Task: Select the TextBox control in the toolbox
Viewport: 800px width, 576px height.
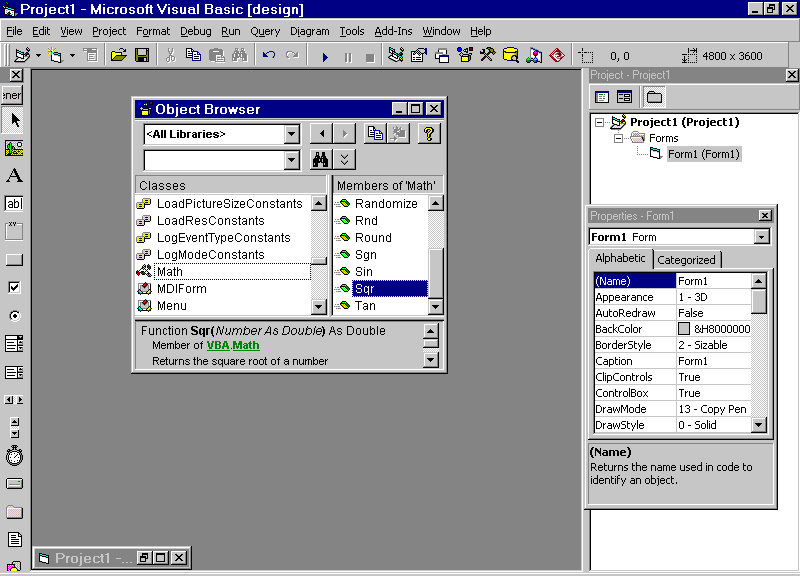Action: pyautogui.click(x=14, y=204)
